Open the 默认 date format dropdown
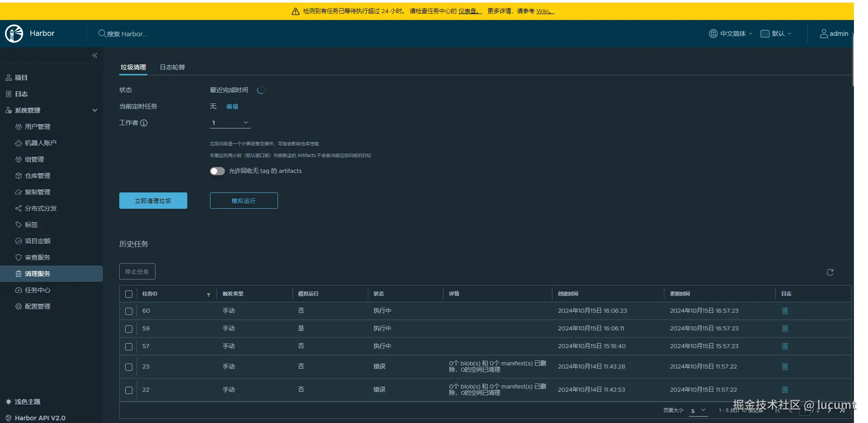 click(x=776, y=34)
